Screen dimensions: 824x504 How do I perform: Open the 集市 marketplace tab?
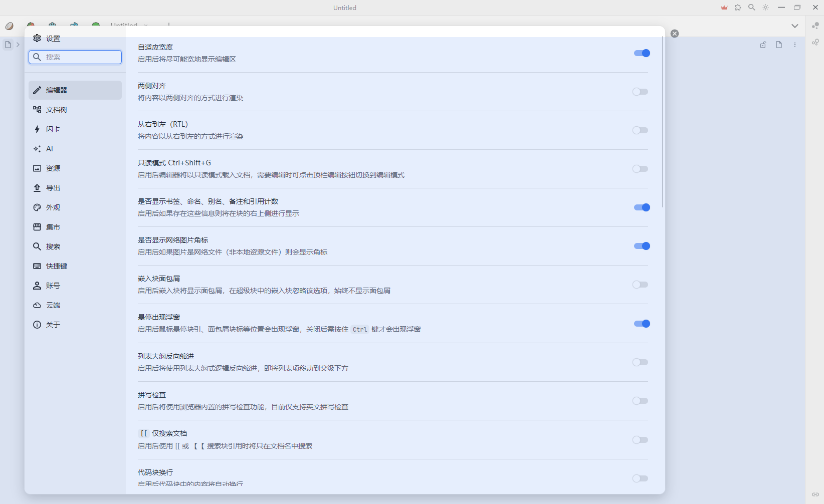click(75, 227)
